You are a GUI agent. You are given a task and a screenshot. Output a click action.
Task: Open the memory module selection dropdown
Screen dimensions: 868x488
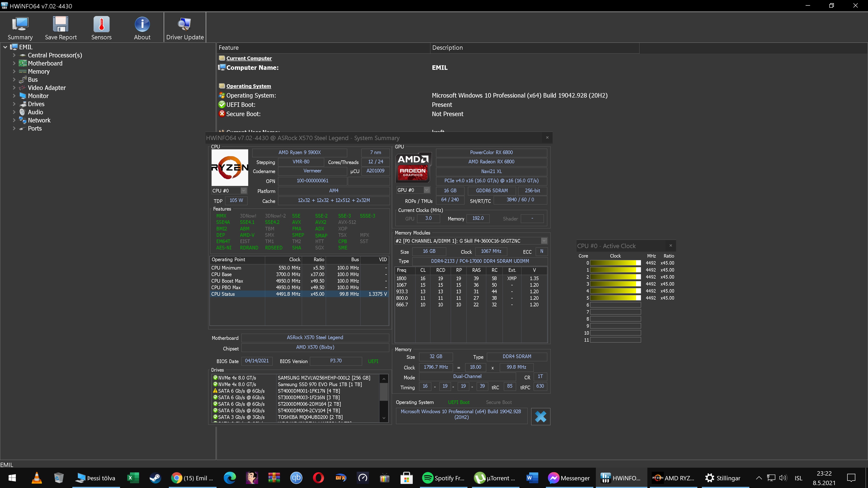pyautogui.click(x=543, y=241)
